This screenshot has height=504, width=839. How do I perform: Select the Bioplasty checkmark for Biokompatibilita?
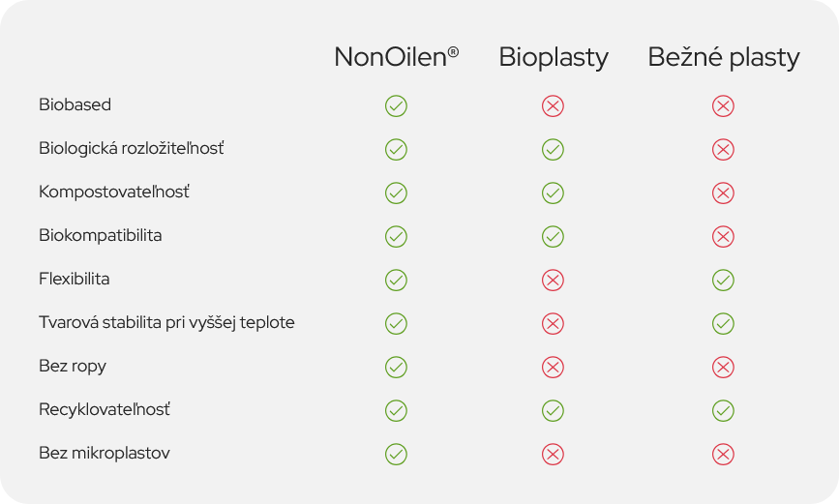point(553,236)
